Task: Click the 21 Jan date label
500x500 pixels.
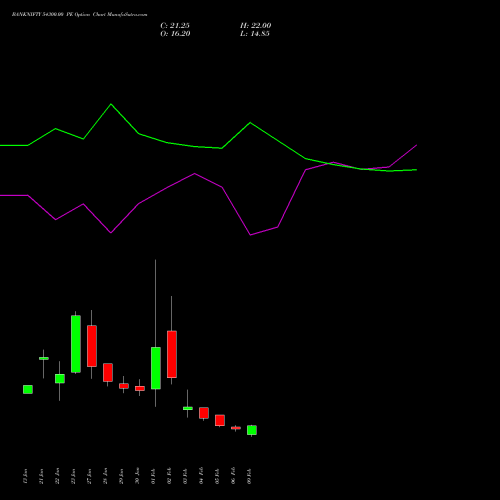Action: coord(41,476)
